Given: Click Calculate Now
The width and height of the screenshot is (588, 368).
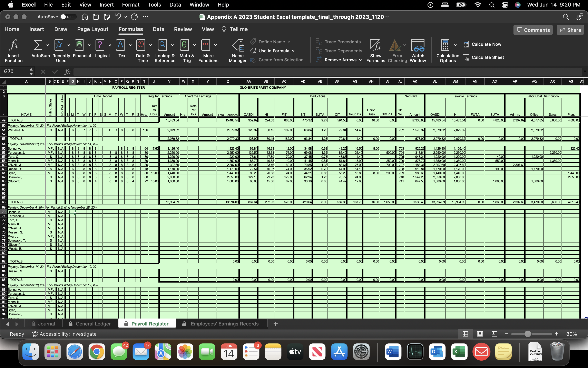Looking at the screenshot, I should tap(482, 44).
